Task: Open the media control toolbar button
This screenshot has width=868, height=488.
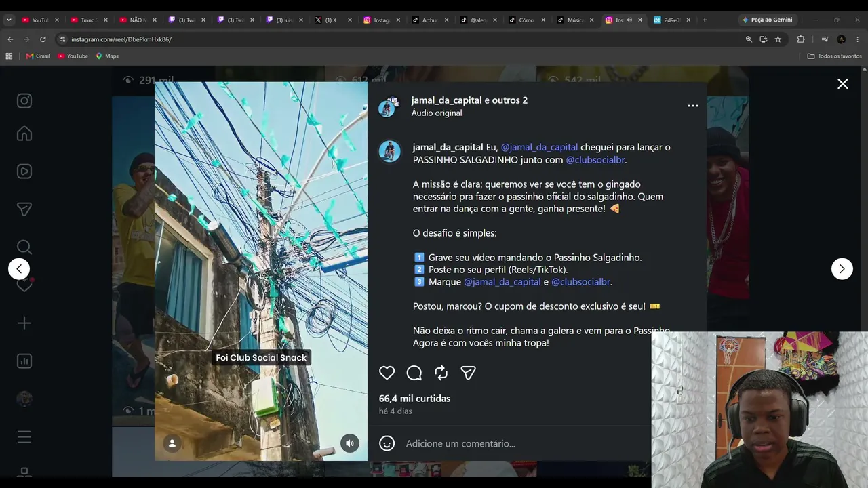Action: coord(825,39)
